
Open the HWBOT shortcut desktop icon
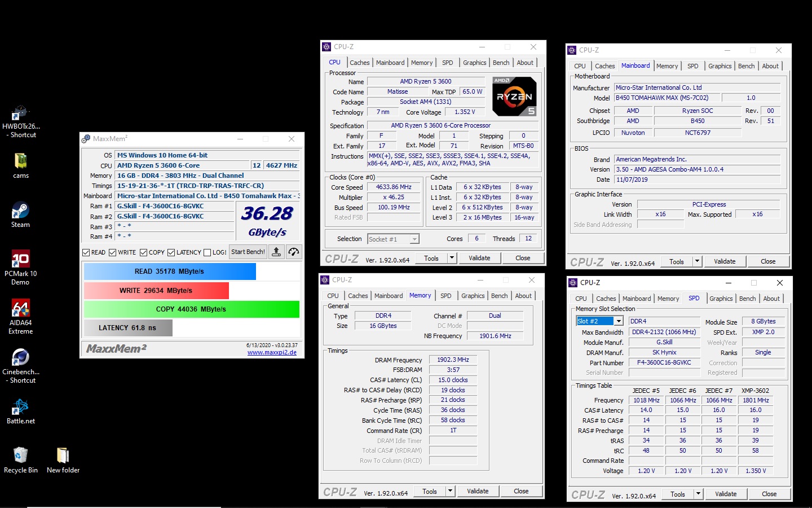pos(21,121)
